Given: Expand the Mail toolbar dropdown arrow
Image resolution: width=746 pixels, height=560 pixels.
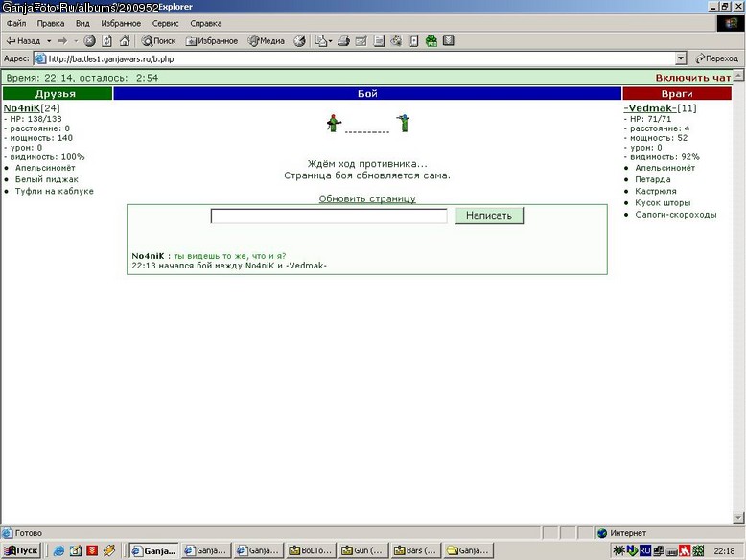Looking at the screenshot, I should click(x=330, y=41).
